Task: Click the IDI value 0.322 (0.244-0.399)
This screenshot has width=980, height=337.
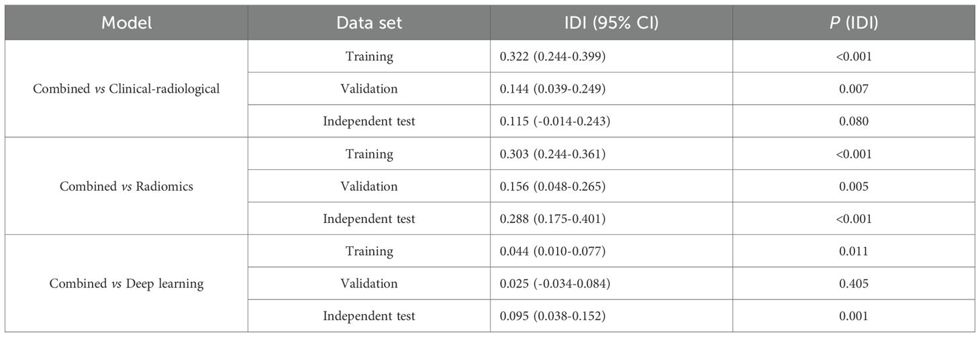Action: point(554,56)
